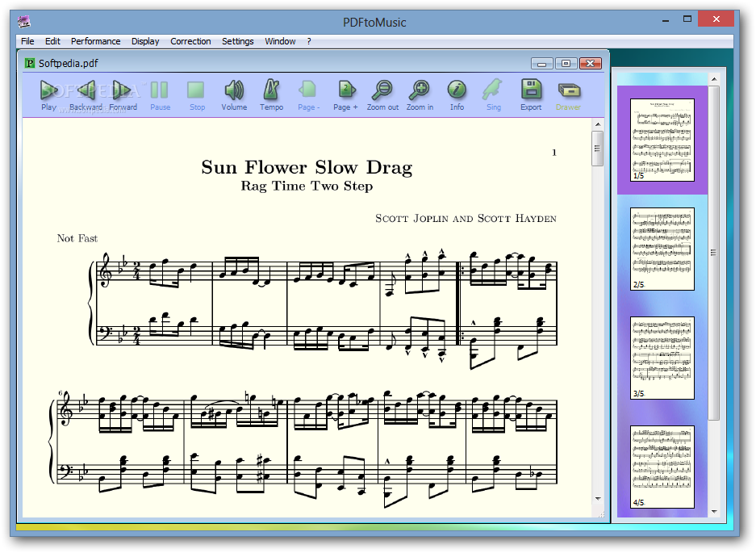Select page thumbnail 2/5

pos(662,249)
